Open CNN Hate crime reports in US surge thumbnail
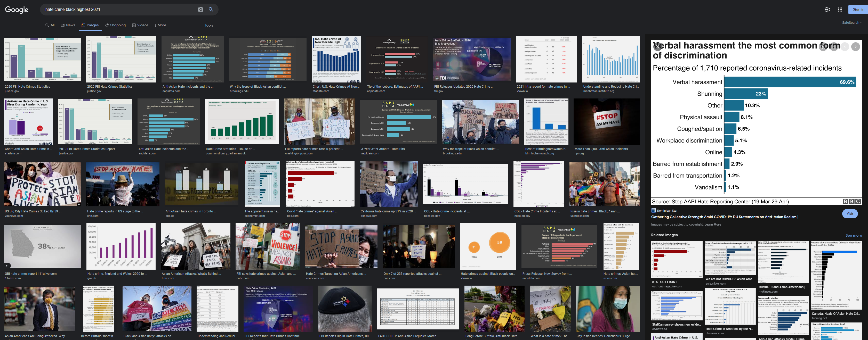Image resolution: width=868 pixels, height=340 pixels. click(123, 184)
